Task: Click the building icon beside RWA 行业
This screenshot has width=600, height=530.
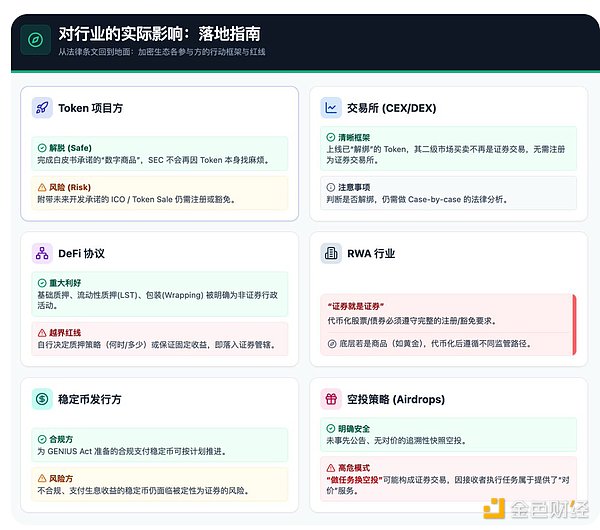Action: [x=331, y=253]
